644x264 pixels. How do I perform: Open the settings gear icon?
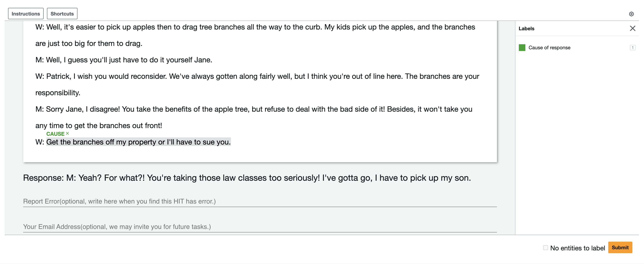(631, 14)
